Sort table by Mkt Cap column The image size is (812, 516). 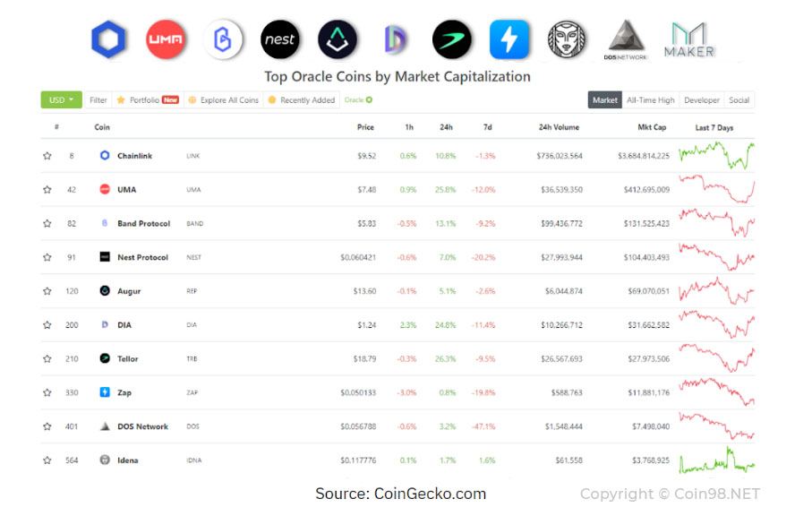[x=652, y=127]
